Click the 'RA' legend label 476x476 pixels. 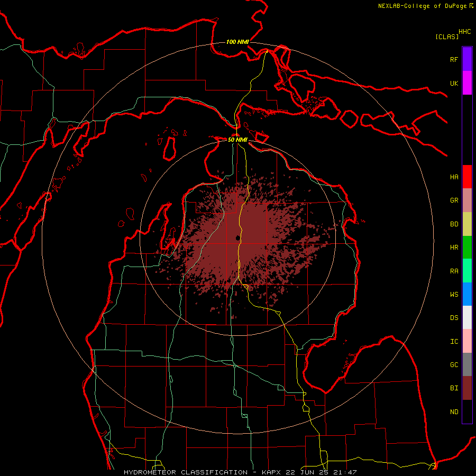click(x=454, y=271)
